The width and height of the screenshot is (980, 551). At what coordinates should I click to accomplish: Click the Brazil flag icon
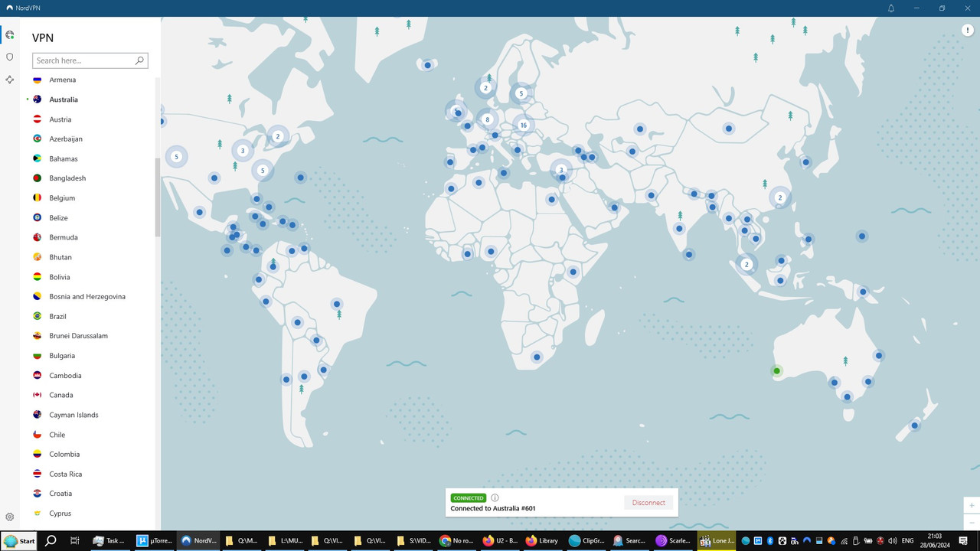(x=37, y=316)
